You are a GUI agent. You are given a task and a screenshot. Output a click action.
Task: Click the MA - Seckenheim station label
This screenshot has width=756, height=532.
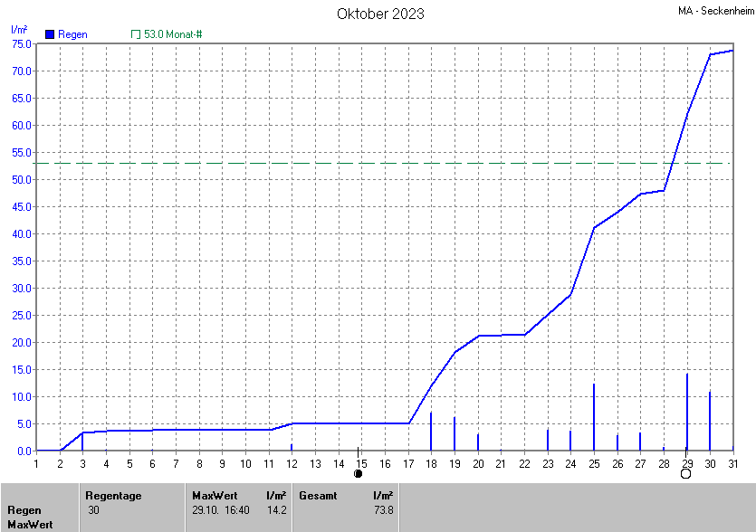[715, 11]
